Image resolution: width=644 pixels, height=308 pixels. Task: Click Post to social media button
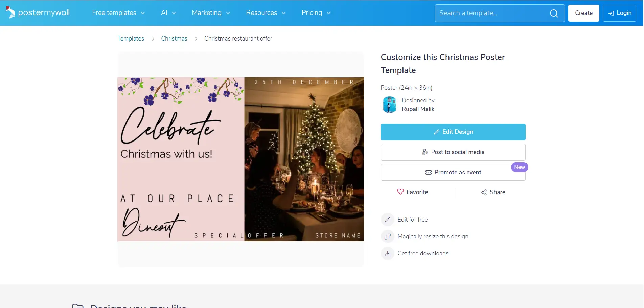(x=453, y=152)
